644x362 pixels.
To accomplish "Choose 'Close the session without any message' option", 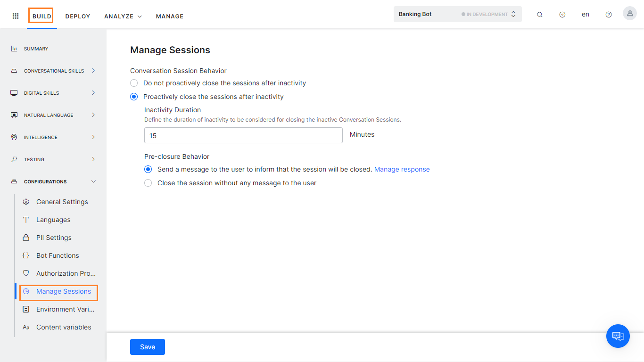I will (x=148, y=183).
